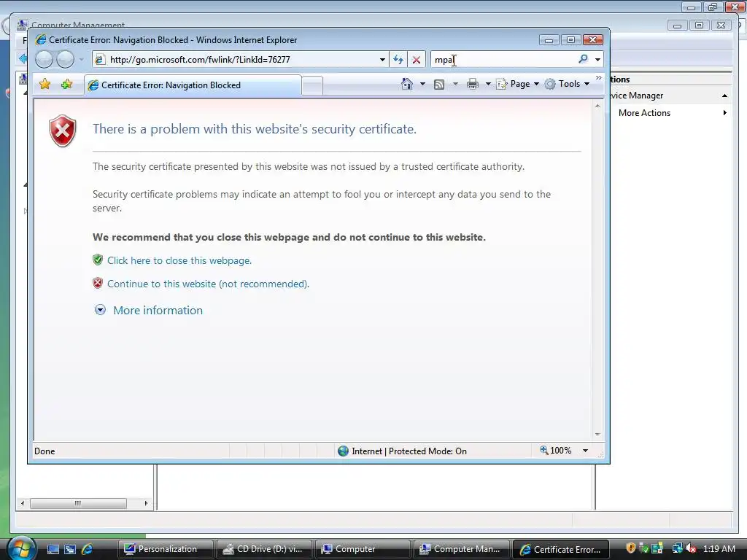747x560 pixels.
Task: Click the Print icon
Action: click(x=473, y=85)
